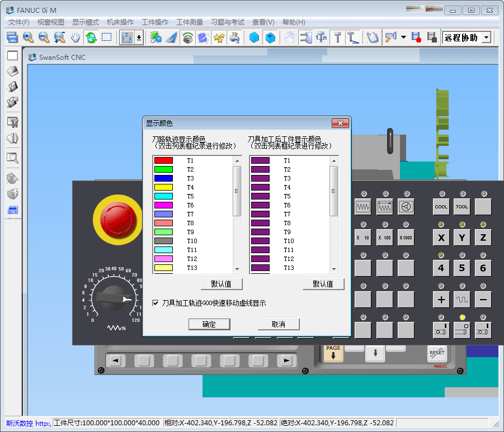
Task: Click the spindle icon key next to COOL
Action: click(x=406, y=207)
